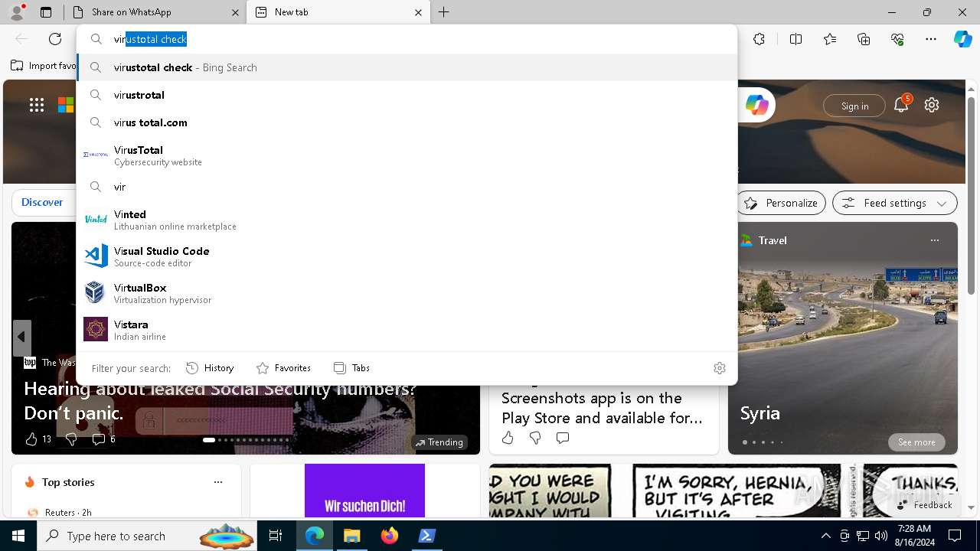This screenshot has width=980, height=551.
Task: Click See more on Syria card
Action: pyautogui.click(x=916, y=442)
